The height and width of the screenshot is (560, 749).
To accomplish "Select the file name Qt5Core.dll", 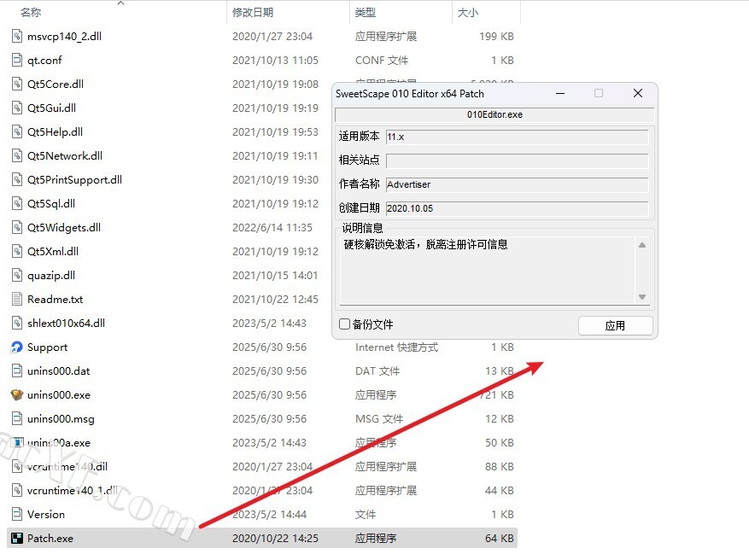I will click(x=56, y=85).
